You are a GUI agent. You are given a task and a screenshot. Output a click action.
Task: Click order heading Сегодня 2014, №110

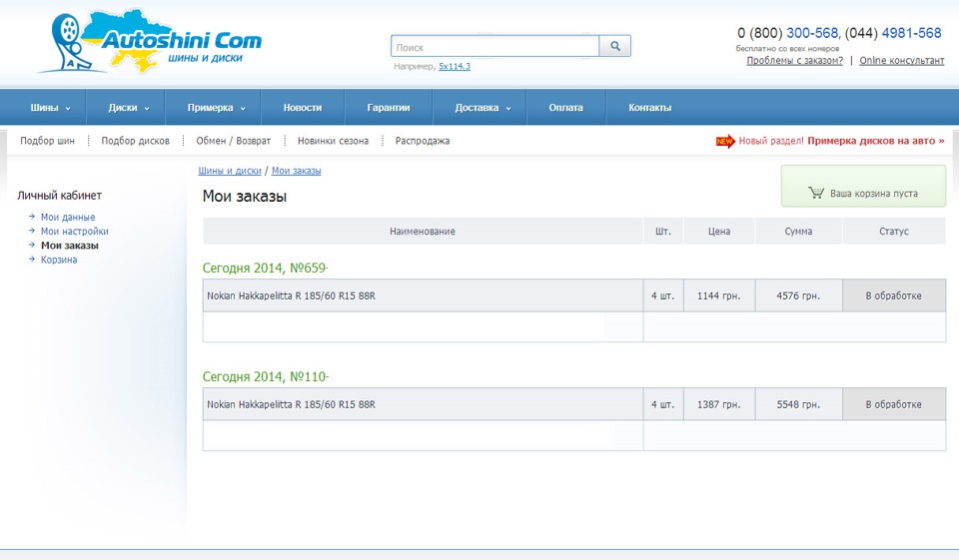pos(266,376)
